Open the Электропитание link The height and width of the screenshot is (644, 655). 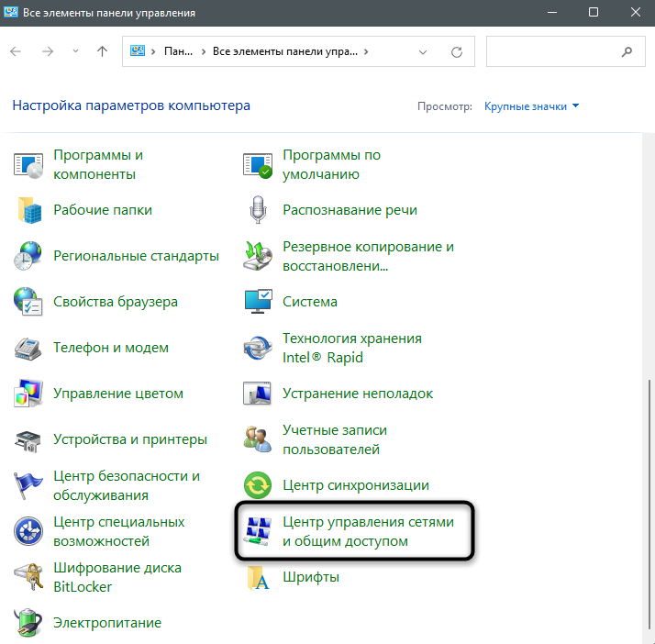[x=107, y=623]
